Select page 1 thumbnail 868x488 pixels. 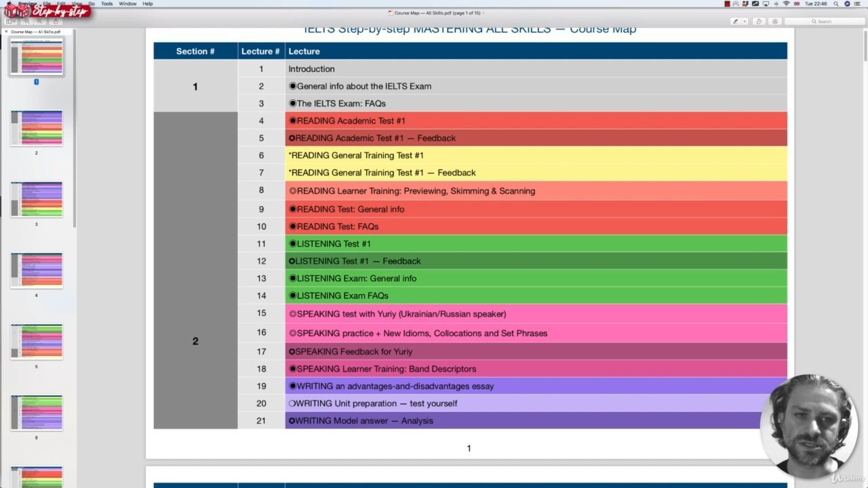click(37, 56)
